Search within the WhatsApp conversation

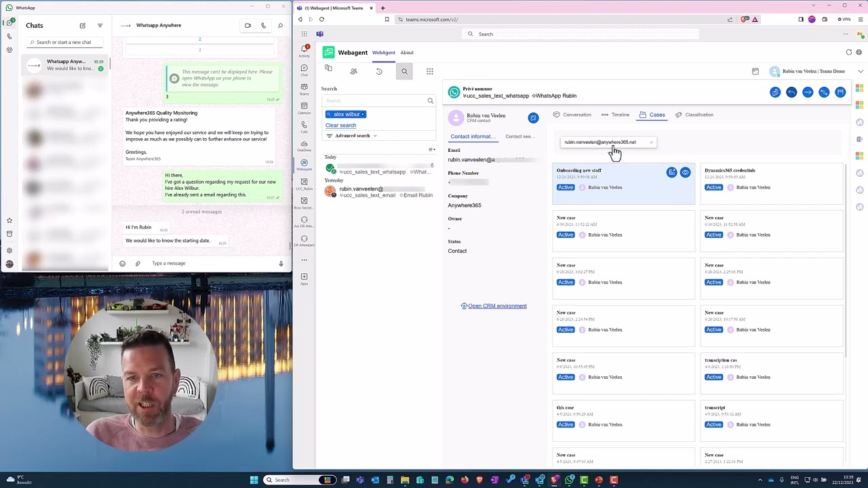pyautogui.click(x=280, y=26)
